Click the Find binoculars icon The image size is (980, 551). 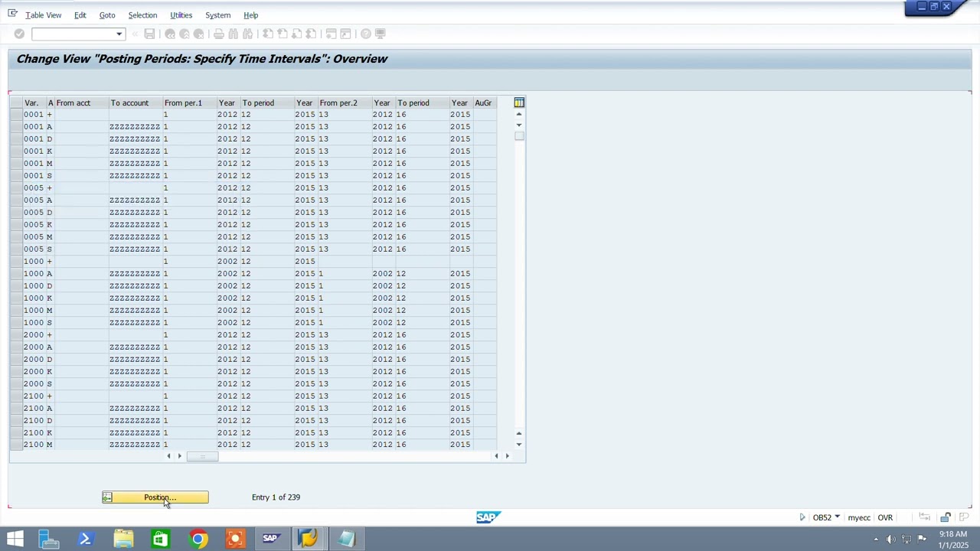click(x=234, y=34)
